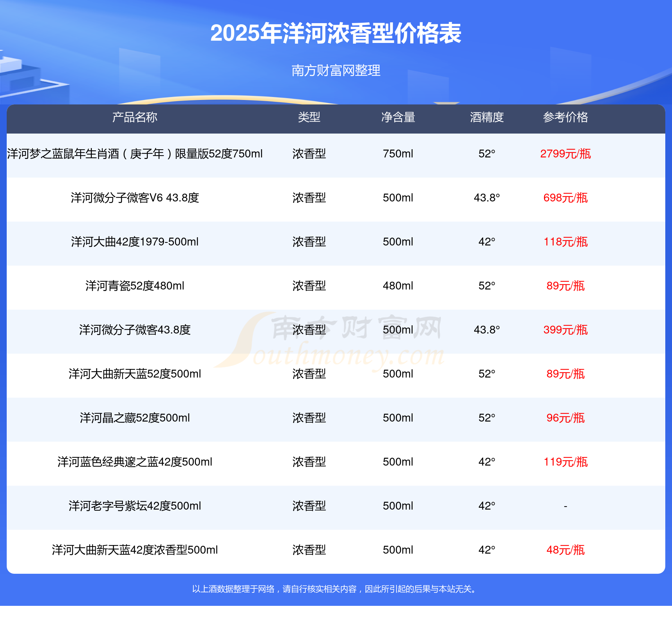Click the 698元/瓶 price
Screen dimensions: 672x623
pos(566,198)
